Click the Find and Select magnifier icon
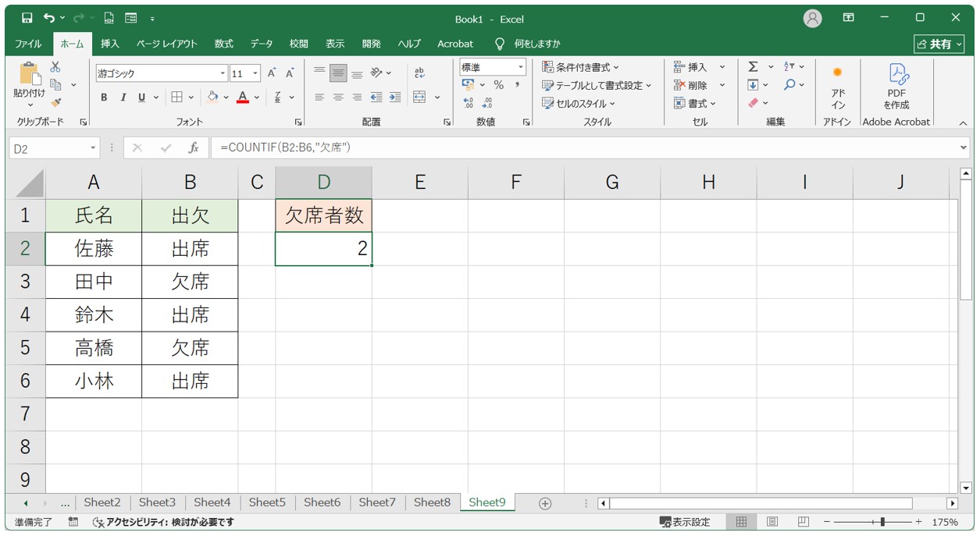 pyautogui.click(x=790, y=85)
